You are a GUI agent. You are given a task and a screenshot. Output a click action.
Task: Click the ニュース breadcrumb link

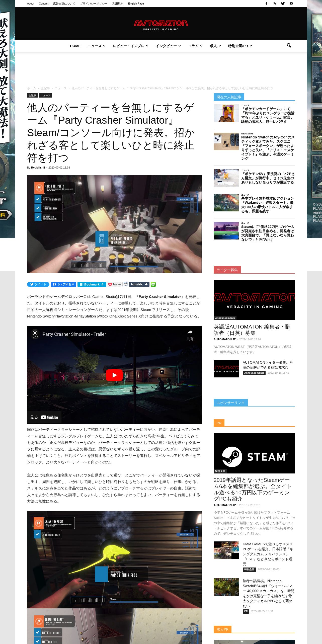click(61, 88)
